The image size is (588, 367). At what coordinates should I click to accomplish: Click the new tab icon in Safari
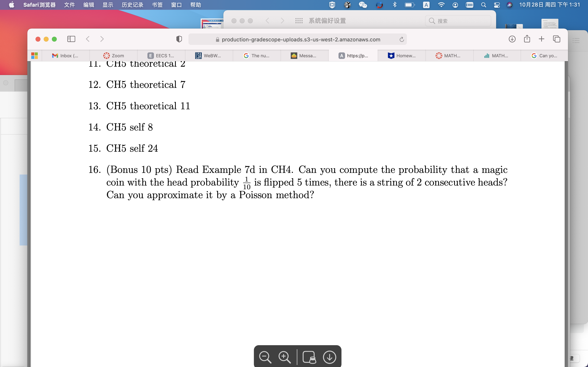tap(541, 39)
